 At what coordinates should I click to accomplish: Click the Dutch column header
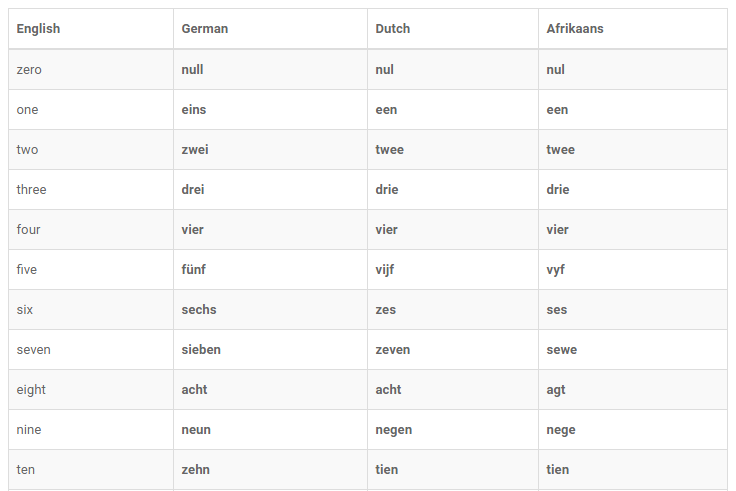point(393,29)
